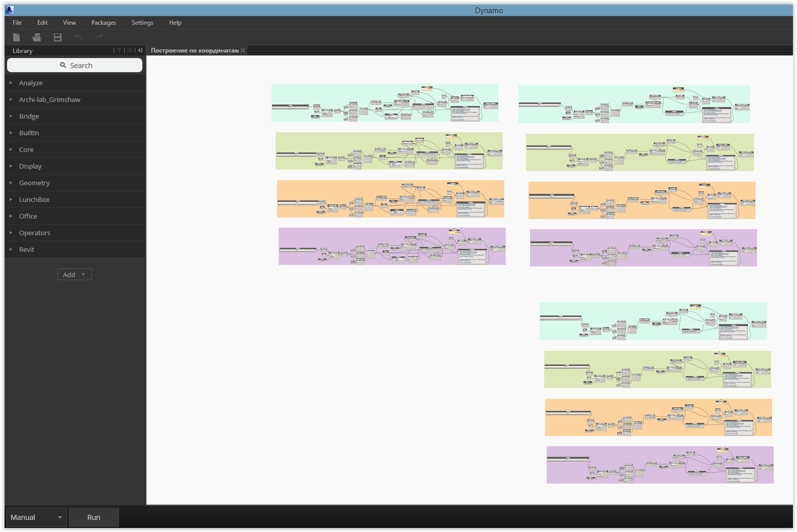Redo the last undone action
This screenshot has height=532, width=797.
(99, 37)
